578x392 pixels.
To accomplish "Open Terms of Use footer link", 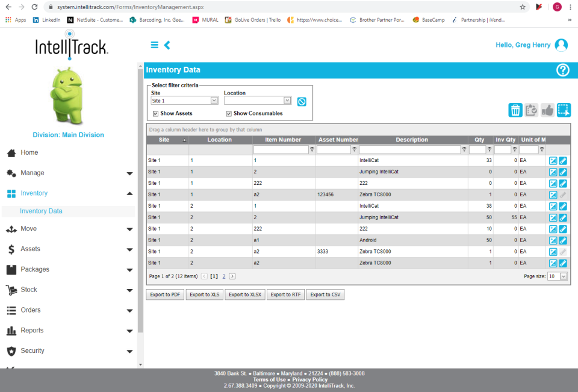I will coord(269,379).
